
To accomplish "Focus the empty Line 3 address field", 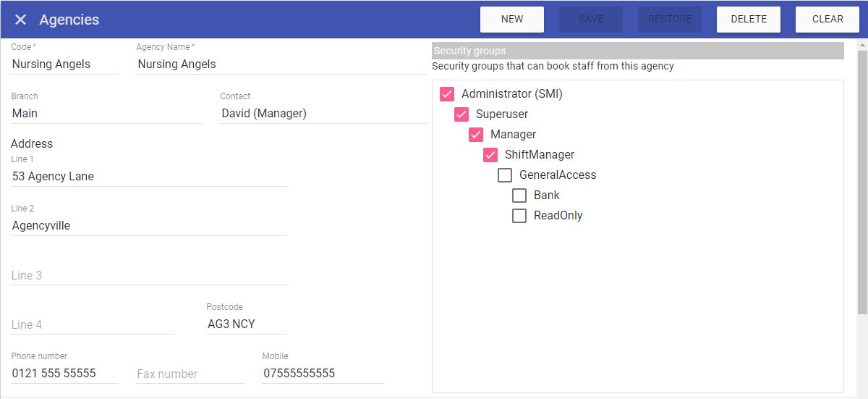I will 148,275.
